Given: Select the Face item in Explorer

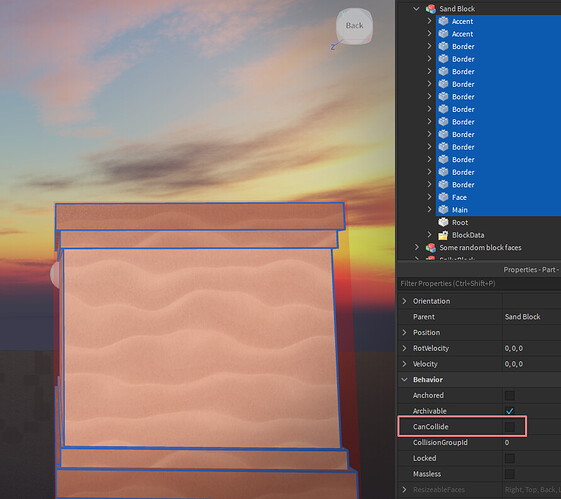Looking at the screenshot, I should pos(459,197).
